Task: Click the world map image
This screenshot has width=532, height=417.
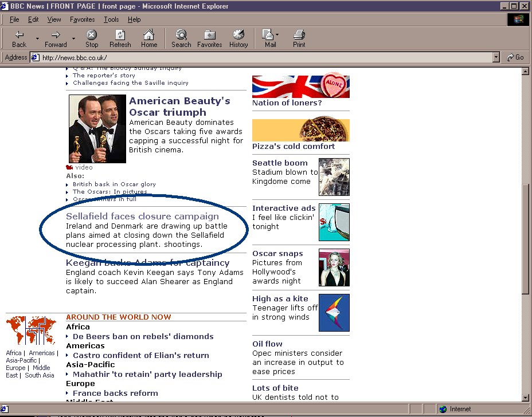Action: pos(31,330)
